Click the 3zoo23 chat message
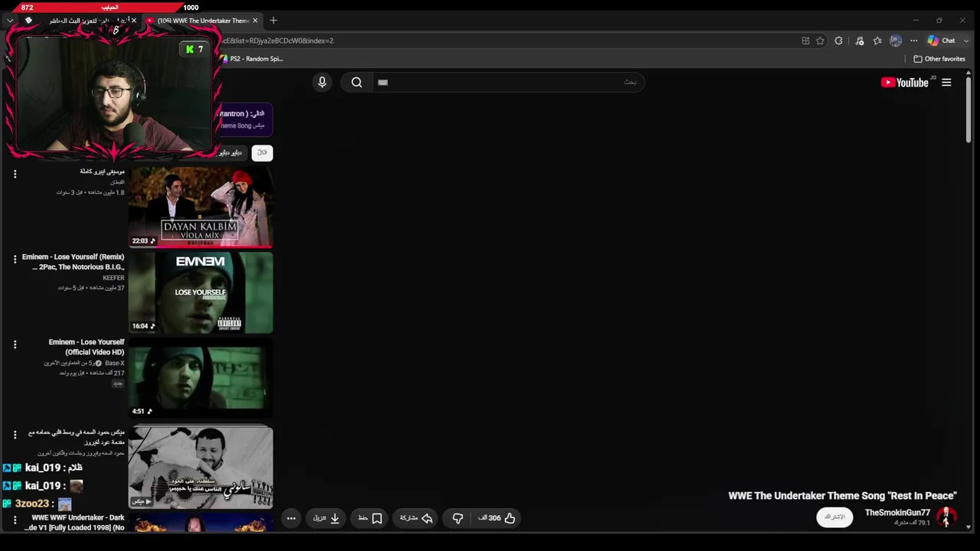The width and height of the screenshot is (980, 551). coord(37,504)
